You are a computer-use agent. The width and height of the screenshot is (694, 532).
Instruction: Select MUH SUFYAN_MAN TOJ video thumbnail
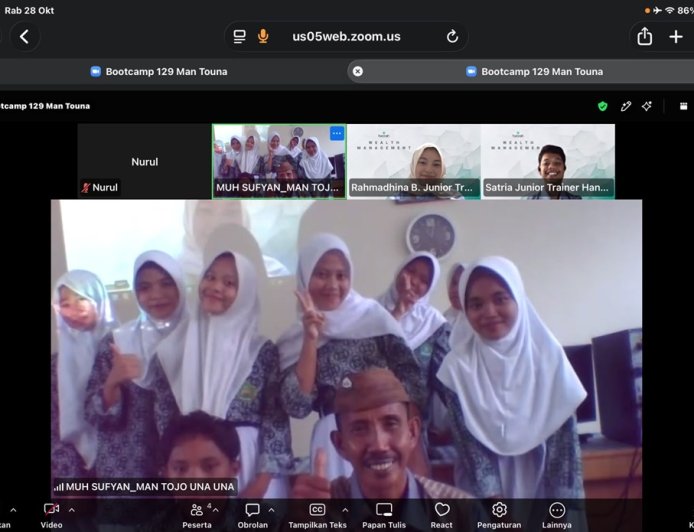click(x=279, y=161)
